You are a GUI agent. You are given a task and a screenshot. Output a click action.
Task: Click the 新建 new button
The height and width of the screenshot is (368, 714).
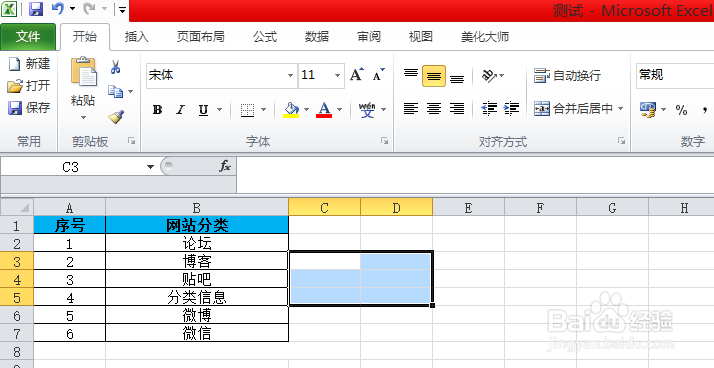(x=29, y=64)
